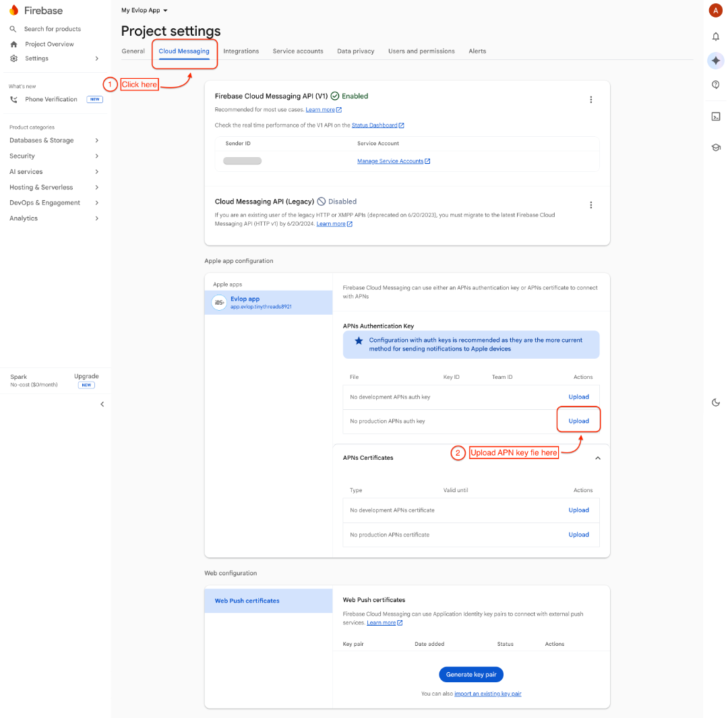Upload production APNs auth key
This screenshot has height=718, width=728.
pos(578,421)
